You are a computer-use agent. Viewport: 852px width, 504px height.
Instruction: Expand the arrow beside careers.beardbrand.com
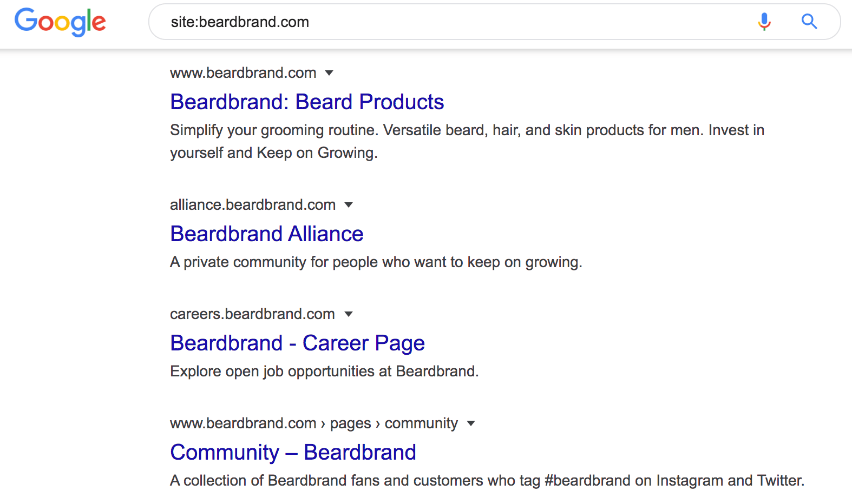coord(349,314)
